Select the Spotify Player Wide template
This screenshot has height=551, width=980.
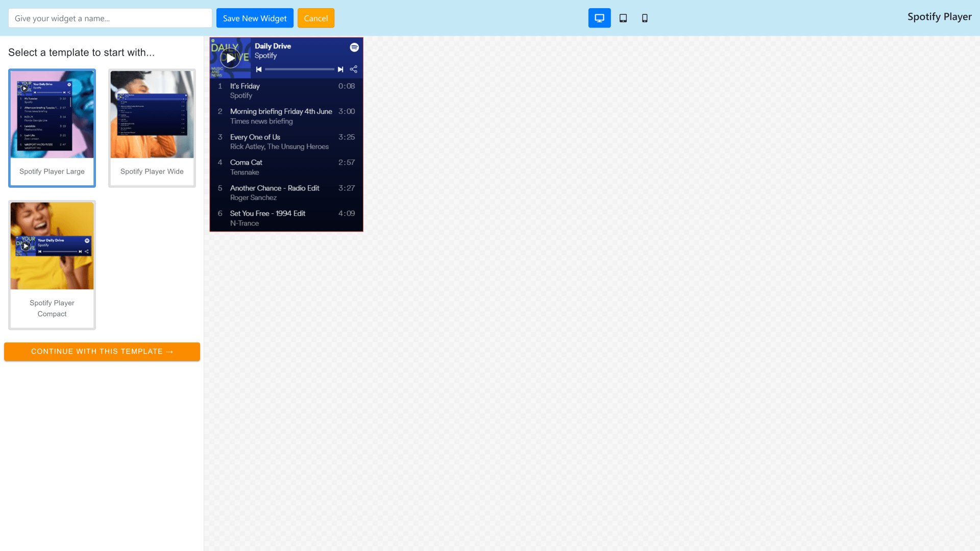(152, 128)
